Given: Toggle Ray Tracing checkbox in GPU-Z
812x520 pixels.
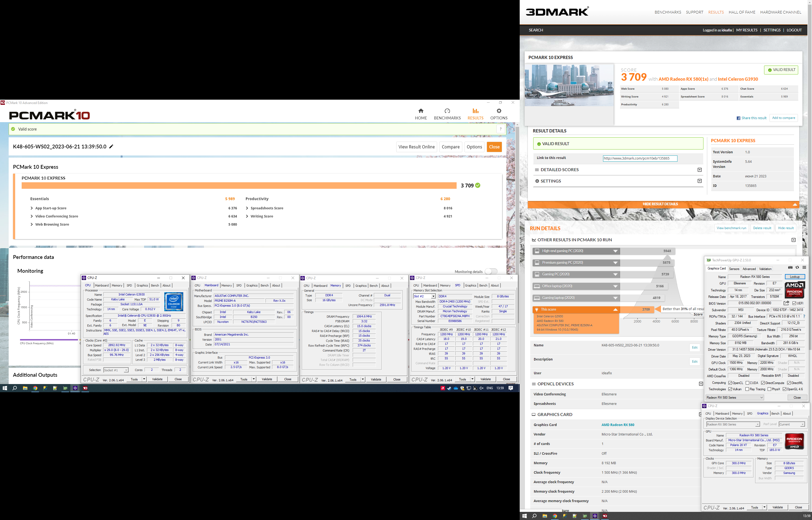Looking at the screenshot, I should point(747,389).
